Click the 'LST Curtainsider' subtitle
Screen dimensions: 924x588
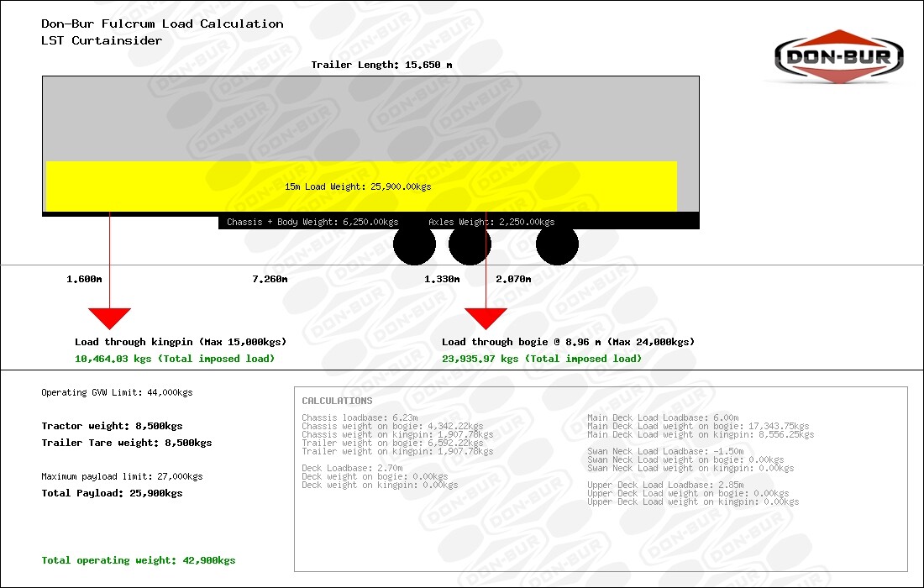tap(102, 40)
